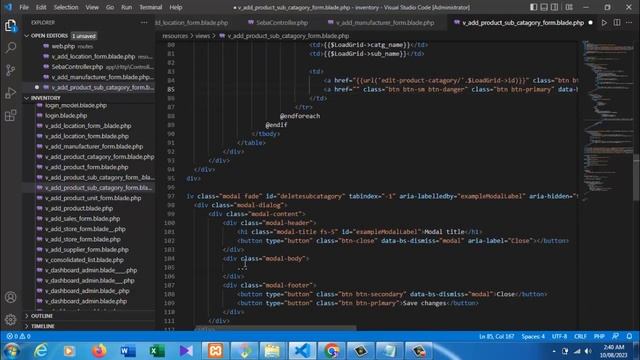Open the Accounts menu icon
This screenshot has height=360, width=640.
[11, 297]
